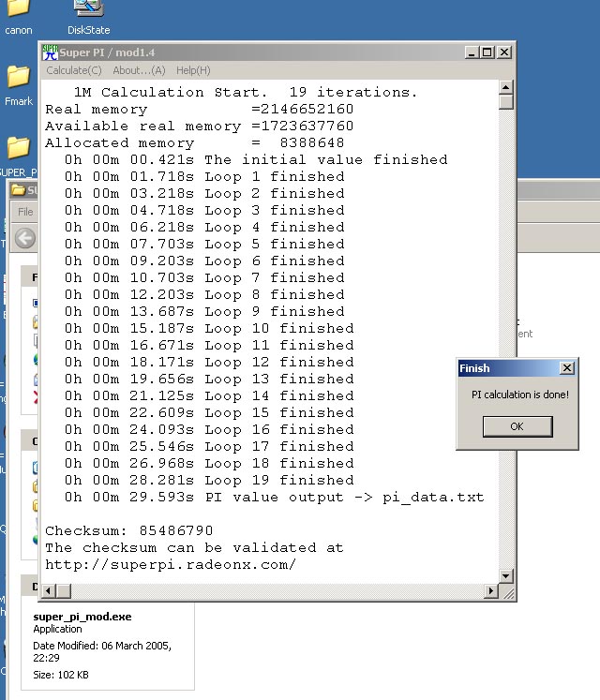Screen dimensions: 600x700
Task: Open the canon desktop folder icon
Action: [19, 16]
